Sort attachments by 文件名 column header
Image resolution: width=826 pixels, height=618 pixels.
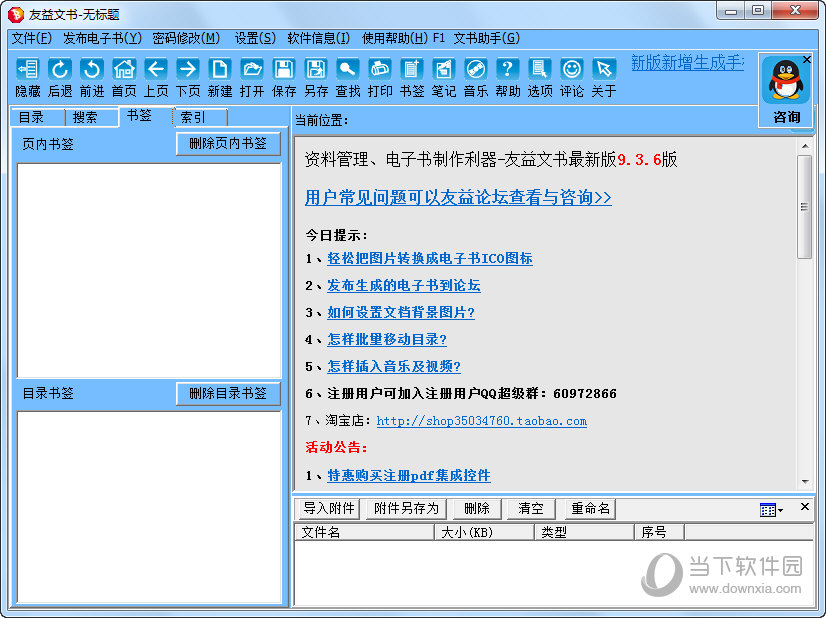click(x=364, y=532)
